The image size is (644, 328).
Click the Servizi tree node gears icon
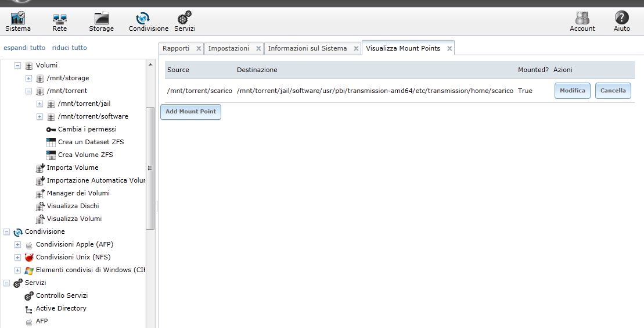[x=17, y=283]
